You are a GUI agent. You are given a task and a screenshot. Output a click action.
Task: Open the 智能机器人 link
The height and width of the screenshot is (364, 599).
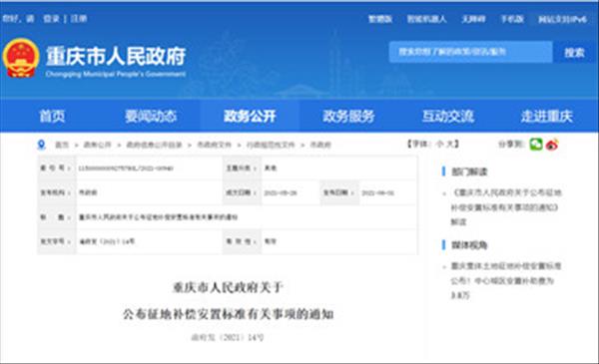(426, 19)
